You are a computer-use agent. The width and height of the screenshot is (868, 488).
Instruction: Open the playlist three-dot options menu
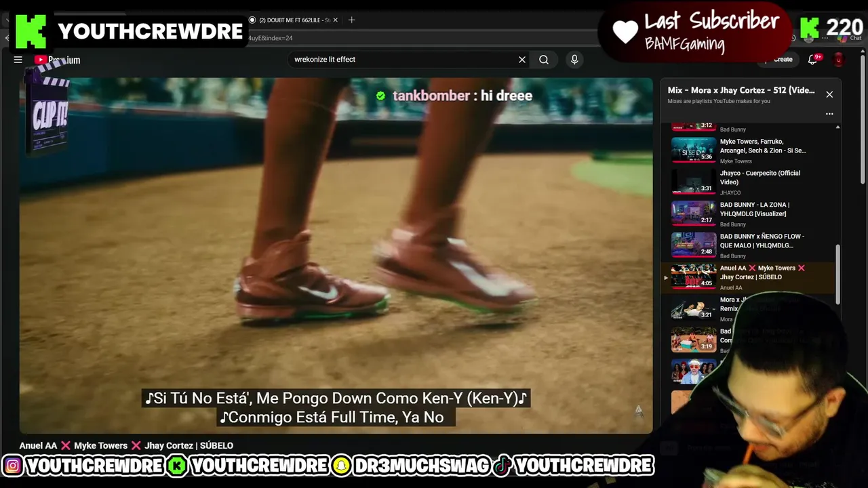click(829, 114)
